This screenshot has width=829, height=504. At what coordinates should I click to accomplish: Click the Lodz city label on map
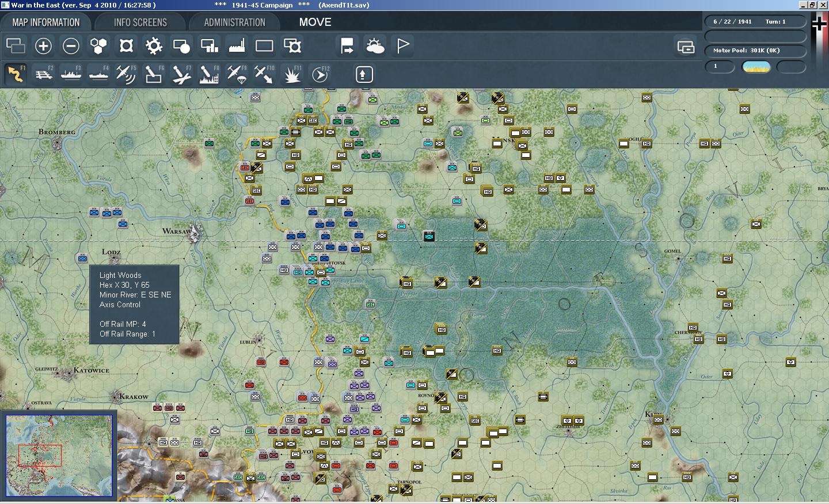point(111,251)
